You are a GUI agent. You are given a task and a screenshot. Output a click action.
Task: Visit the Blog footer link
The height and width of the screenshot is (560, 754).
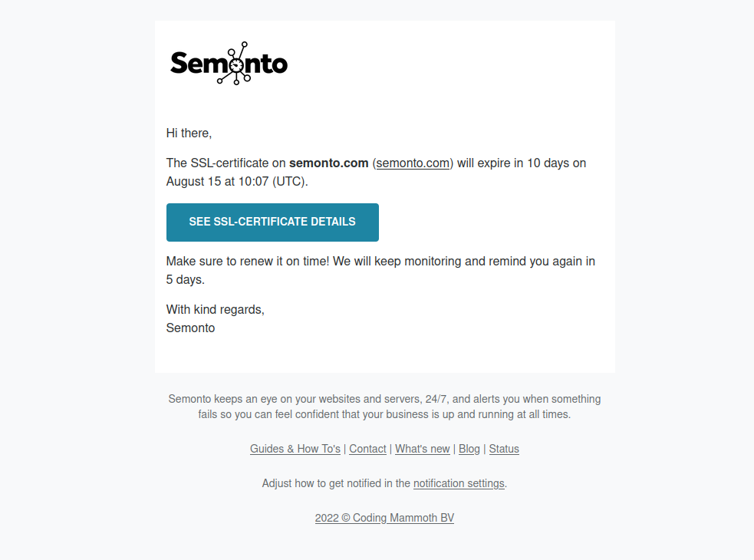469,449
